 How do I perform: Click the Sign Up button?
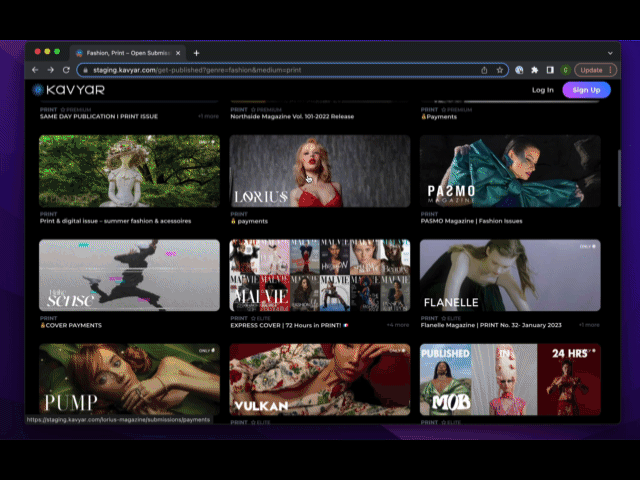click(x=586, y=90)
